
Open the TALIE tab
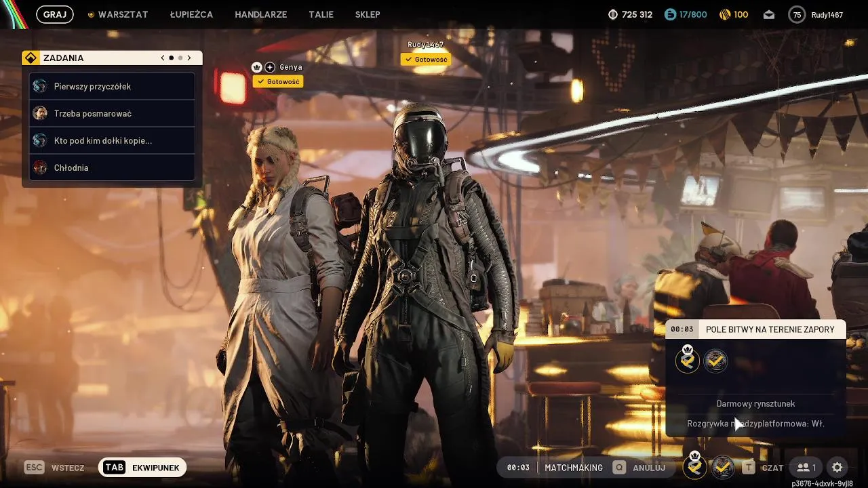(321, 14)
